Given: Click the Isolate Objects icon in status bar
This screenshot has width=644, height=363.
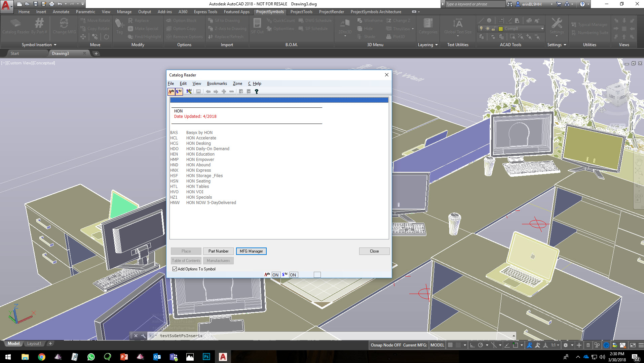Looking at the screenshot, I should pos(597,345).
